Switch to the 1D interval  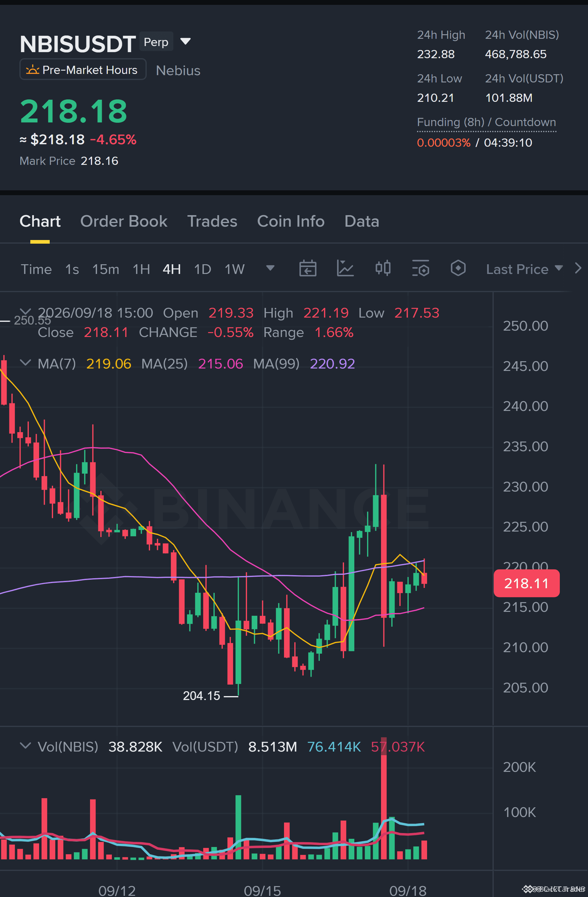pos(202,269)
